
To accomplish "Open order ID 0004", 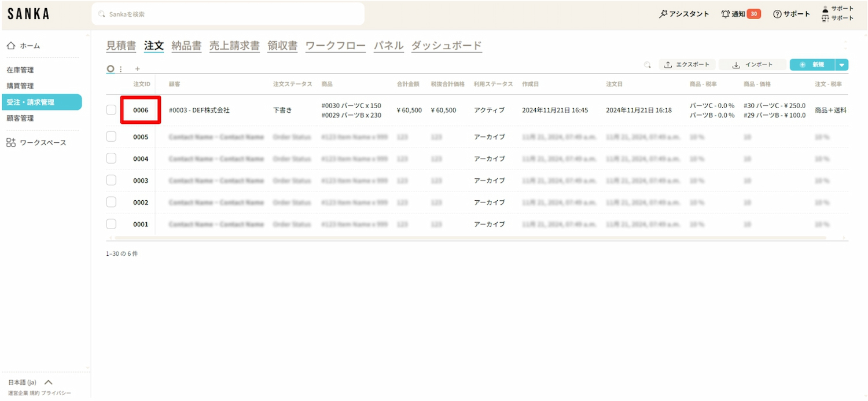I will tap(141, 159).
